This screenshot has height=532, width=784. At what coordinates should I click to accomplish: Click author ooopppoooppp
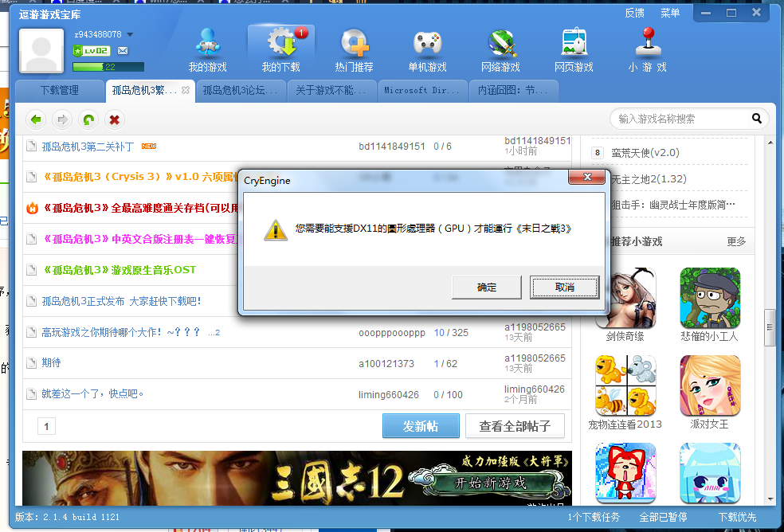(392, 333)
